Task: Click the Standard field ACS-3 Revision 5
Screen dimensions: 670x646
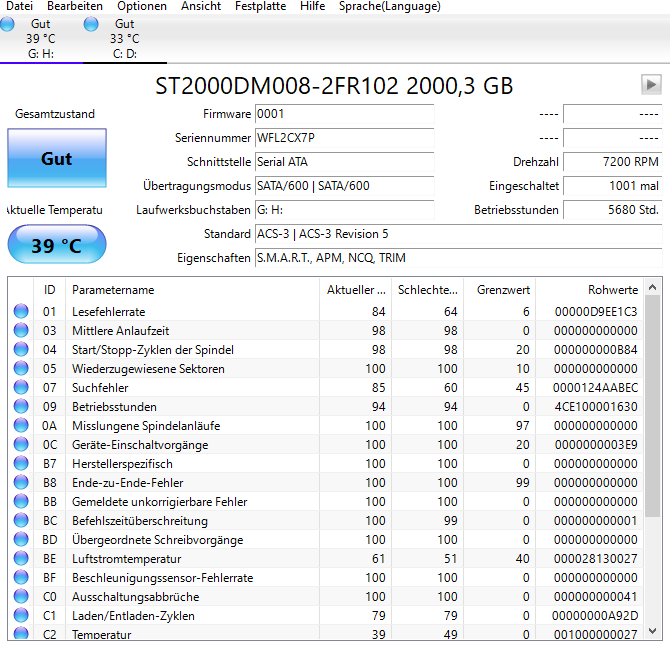Action: point(458,234)
